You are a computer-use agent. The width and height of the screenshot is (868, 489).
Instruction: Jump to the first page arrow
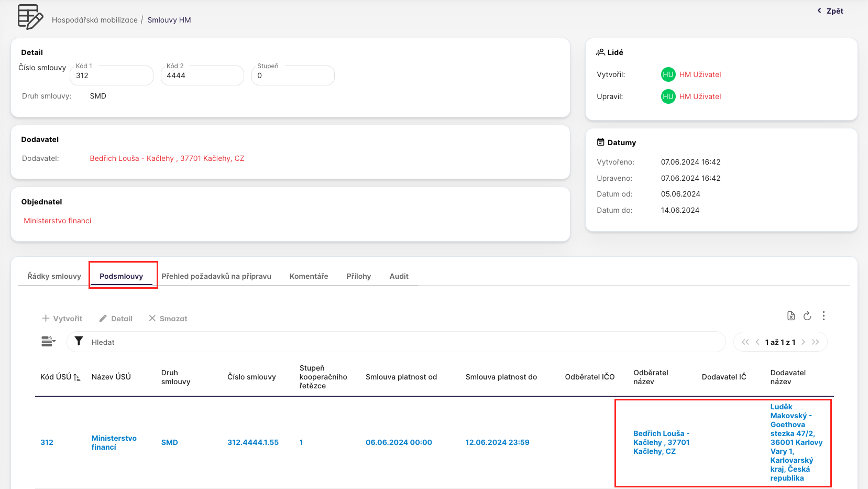click(745, 342)
